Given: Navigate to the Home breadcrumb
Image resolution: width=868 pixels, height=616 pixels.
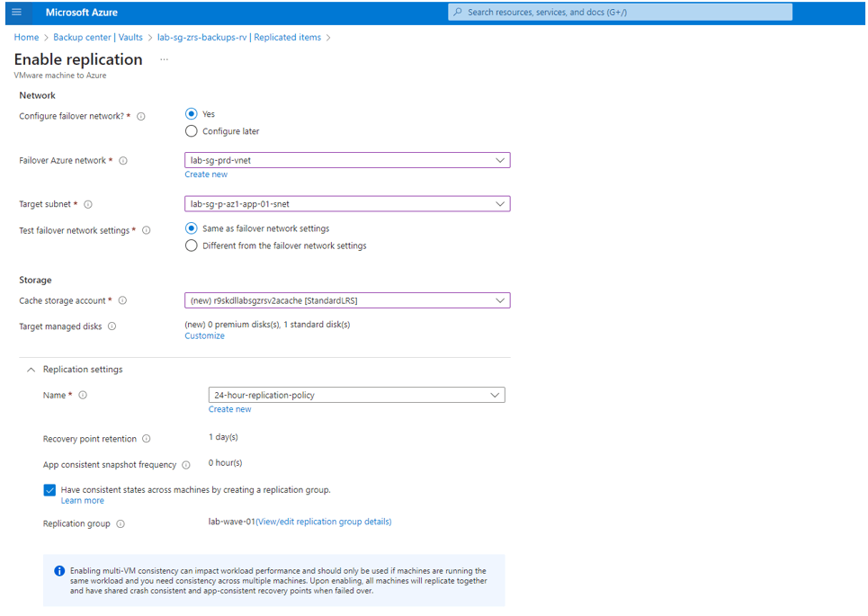Looking at the screenshot, I should coord(27,37).
